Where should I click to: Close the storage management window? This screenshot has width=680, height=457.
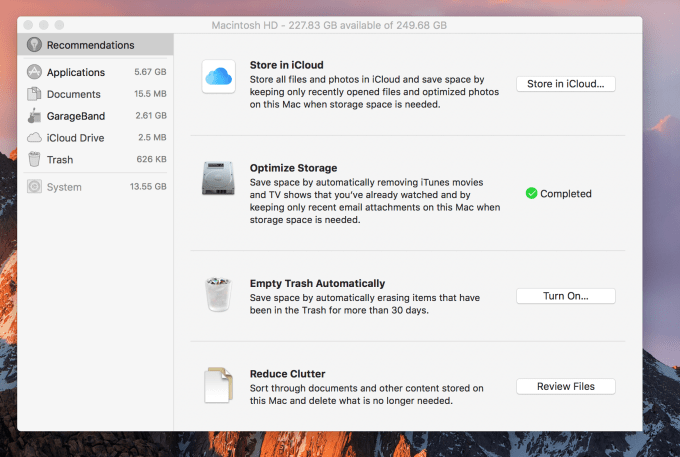click(x=29, y=22)
